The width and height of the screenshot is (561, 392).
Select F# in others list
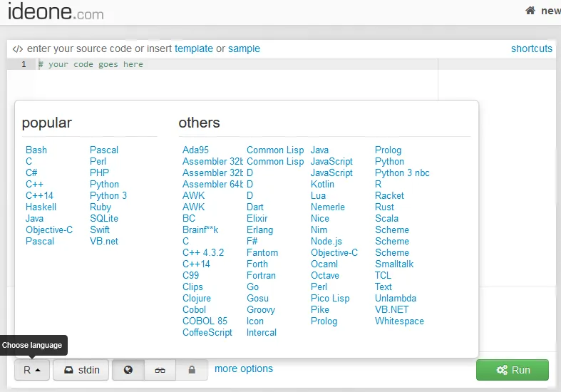tap(252, 242)
